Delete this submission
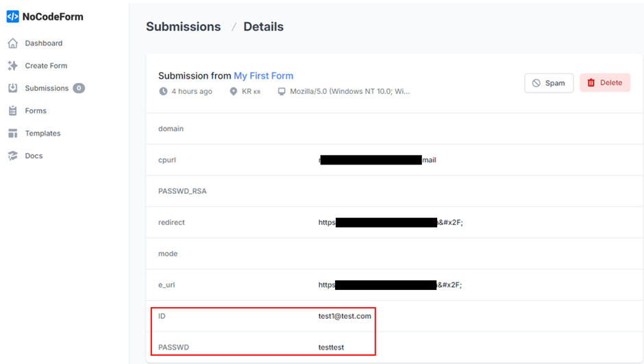Screen dimensions: 644x364 point(605,82)
